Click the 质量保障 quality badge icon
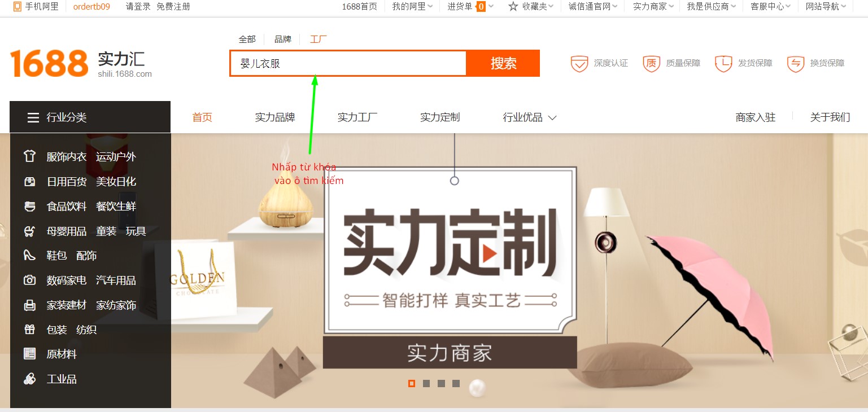 pyautogui.click(x=651, y=64)
